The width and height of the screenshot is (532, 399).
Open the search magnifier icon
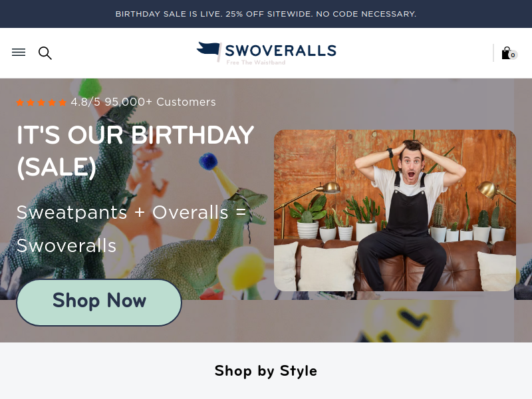point(45,53)
